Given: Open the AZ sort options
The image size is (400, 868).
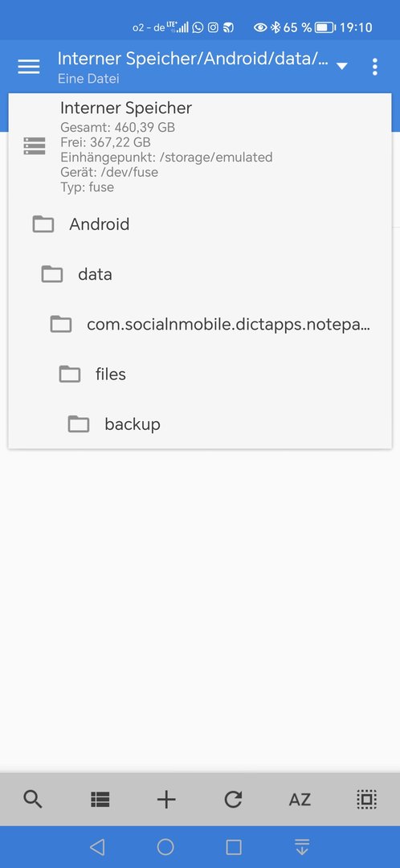Looking at the screenshot, I should (x=300, y=800).
